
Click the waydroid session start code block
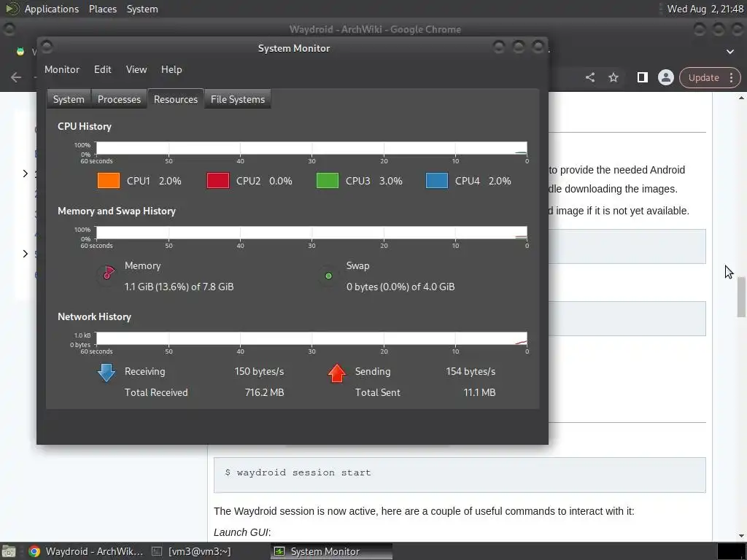[x=460, y=475]
